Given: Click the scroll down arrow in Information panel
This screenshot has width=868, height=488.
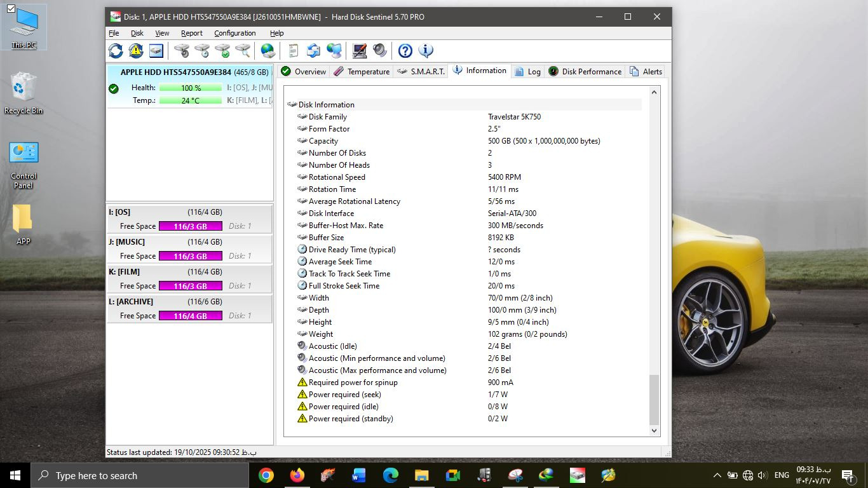Looking at the screenshot, I should point(654,430).
